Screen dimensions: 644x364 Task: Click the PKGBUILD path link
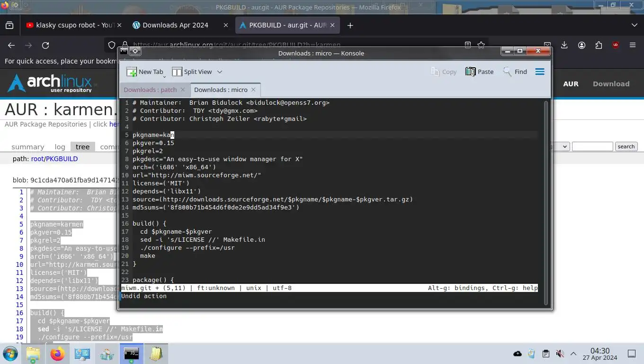pyautogui.click(x=62, y=159)
